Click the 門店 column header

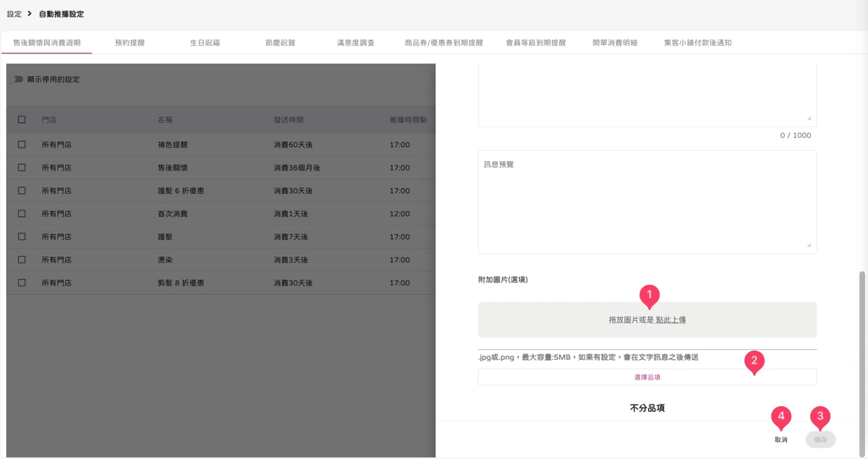tap(49, 119)
